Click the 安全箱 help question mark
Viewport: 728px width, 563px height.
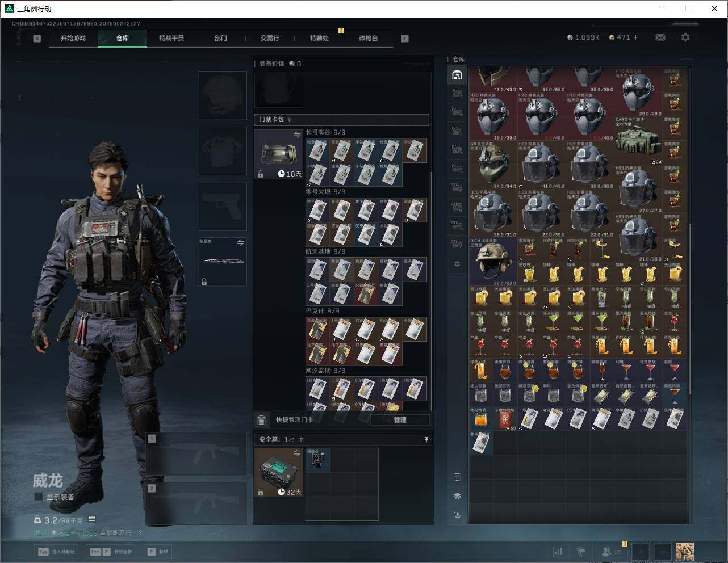coord(301,440)
